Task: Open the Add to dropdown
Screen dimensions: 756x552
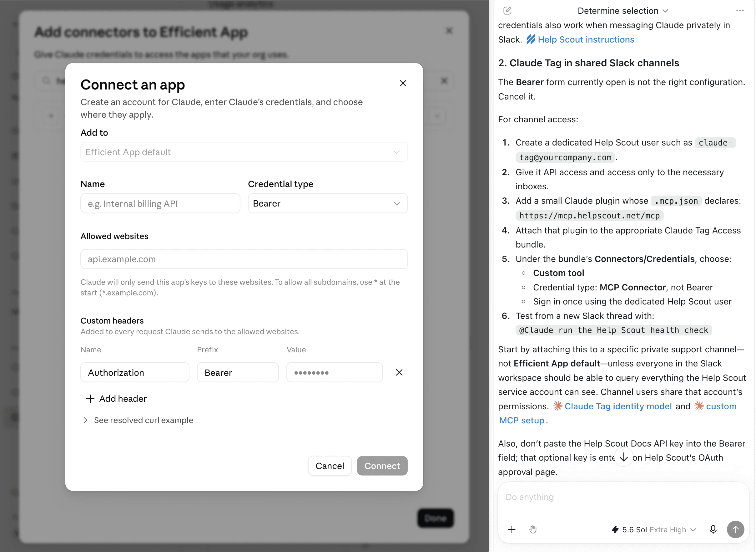Action: [244, 152]
